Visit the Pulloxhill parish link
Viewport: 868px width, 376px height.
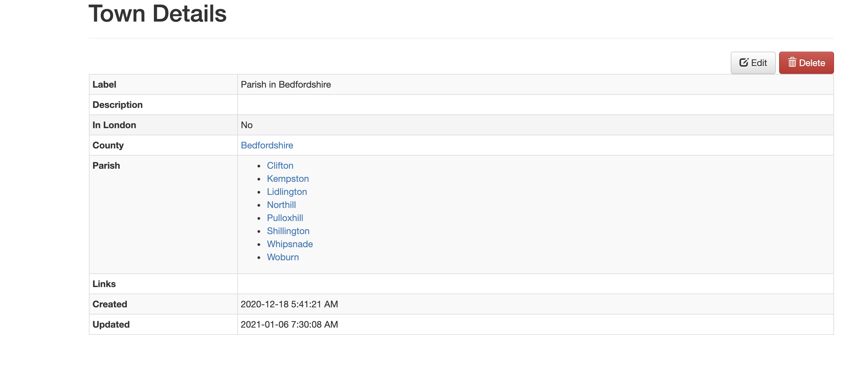[285, 218]
